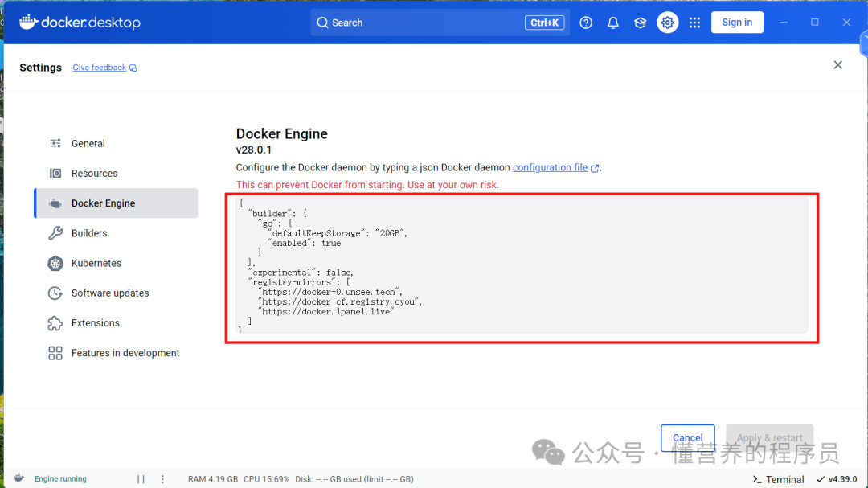Open the configuration file link

click(x=550, y=168)
